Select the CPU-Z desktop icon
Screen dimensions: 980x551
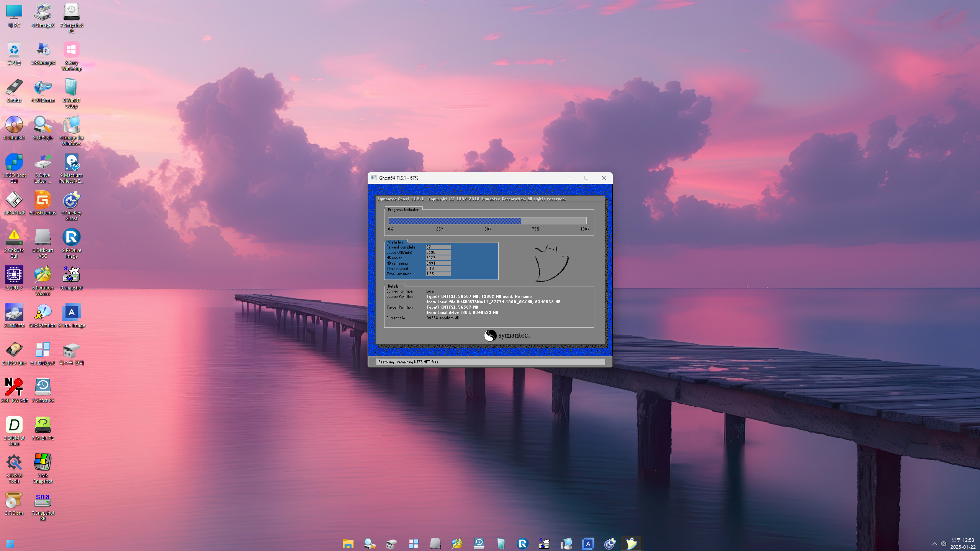click(14, 275)
